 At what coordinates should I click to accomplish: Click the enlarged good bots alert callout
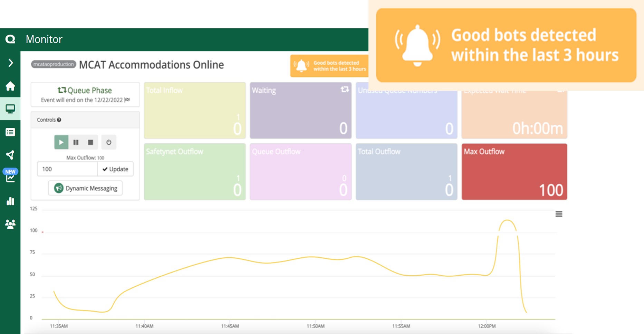coord(506,45)
